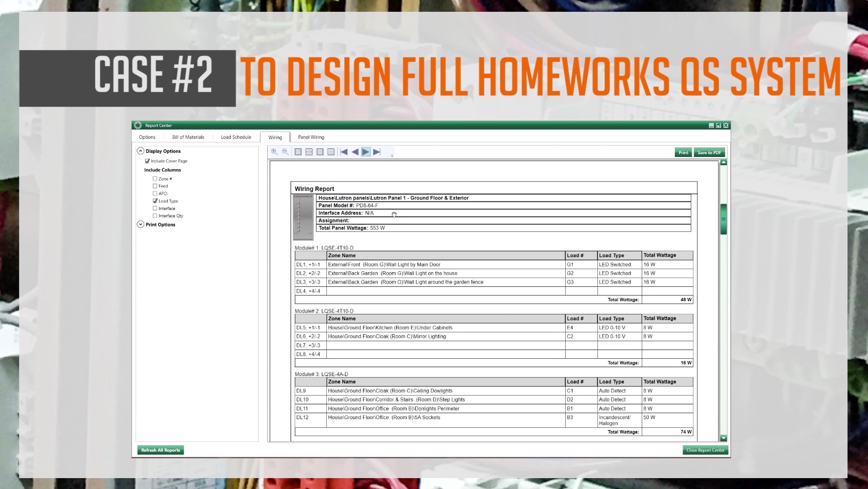Image resolution: width=868 pixels, height=489 pixels.
Task: Select 'Office (Room B)\Donlights Perimeter' row
Action: [494, 409]
